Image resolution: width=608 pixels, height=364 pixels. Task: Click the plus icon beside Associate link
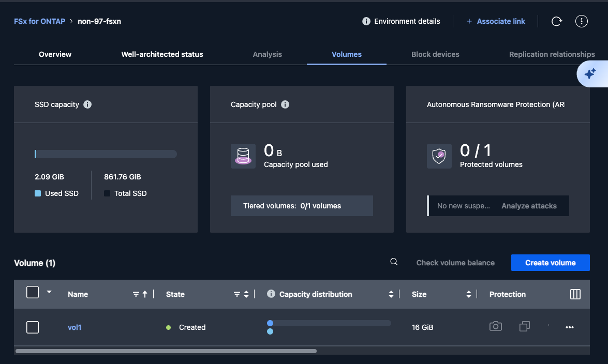[x=469, y=21]
